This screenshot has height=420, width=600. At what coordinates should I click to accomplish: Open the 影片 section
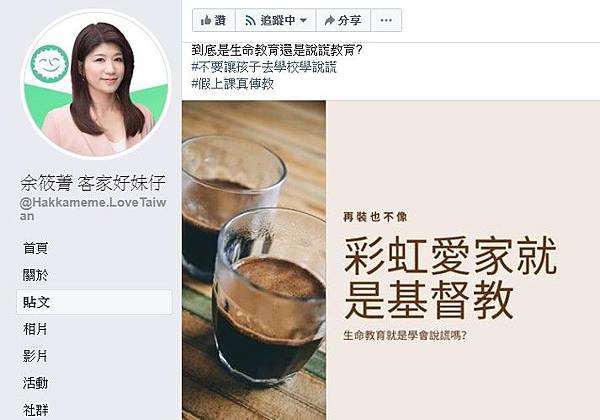pyautogui.click(x=36, y=356)
